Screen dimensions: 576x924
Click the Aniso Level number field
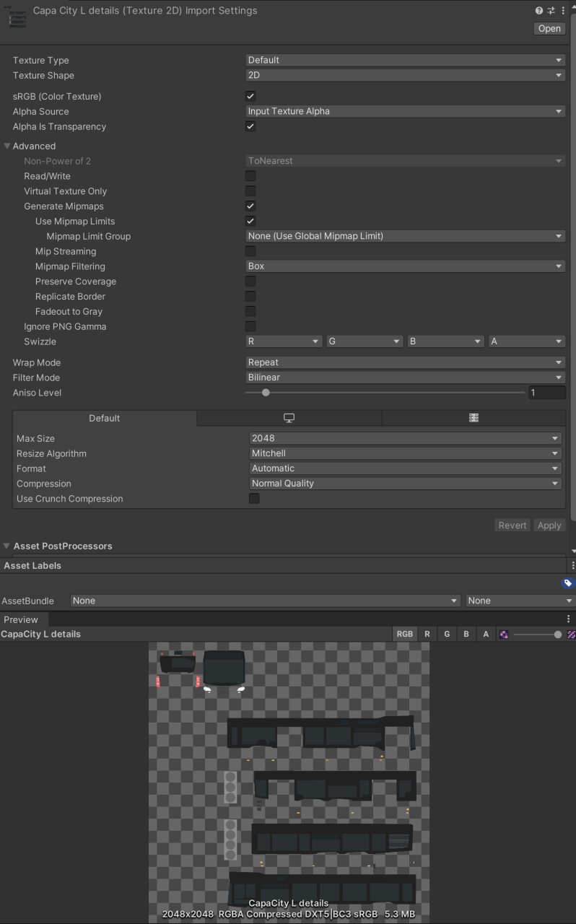click(546, 393)
